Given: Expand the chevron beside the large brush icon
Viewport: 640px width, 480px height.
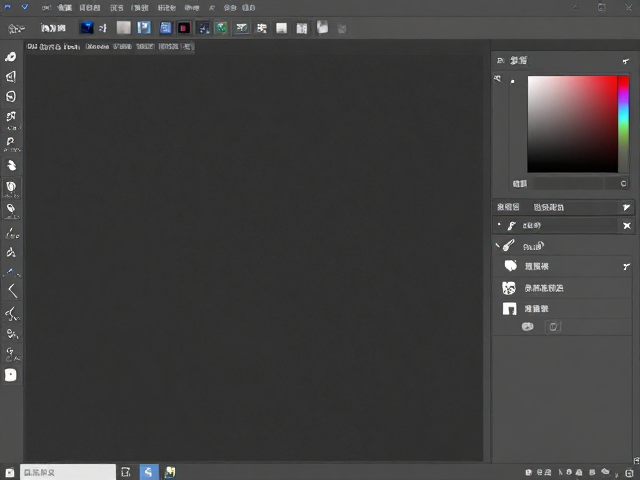Looking at the screenshot, I should click(x=498, y=245).
